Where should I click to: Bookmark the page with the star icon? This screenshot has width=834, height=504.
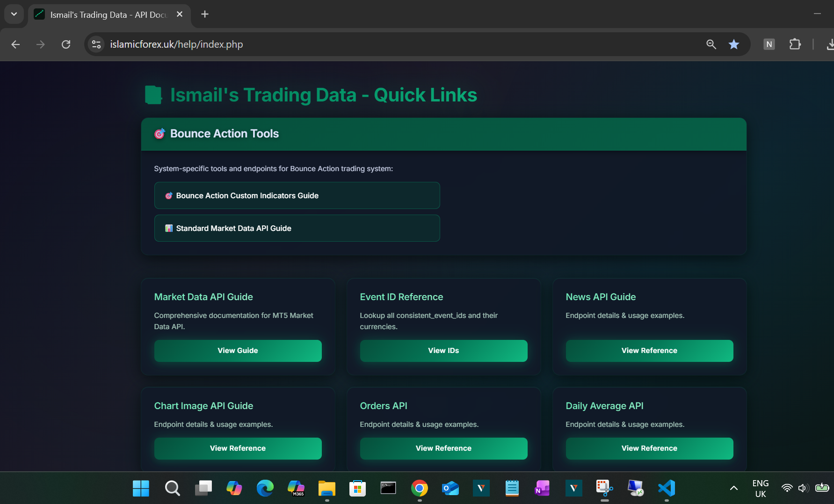coord(733,44)
